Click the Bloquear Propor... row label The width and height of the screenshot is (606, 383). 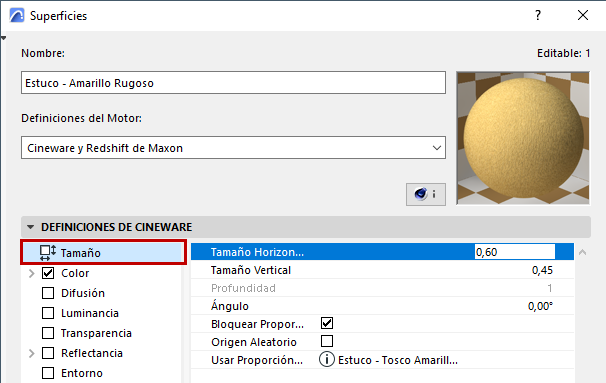(x=257, y=324)
